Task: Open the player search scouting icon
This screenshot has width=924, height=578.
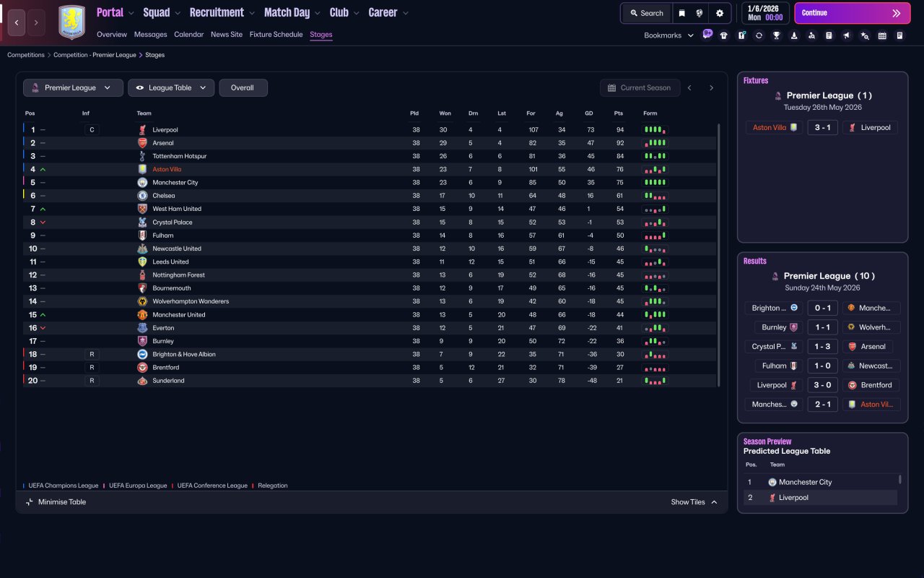Action: point(811,35)
